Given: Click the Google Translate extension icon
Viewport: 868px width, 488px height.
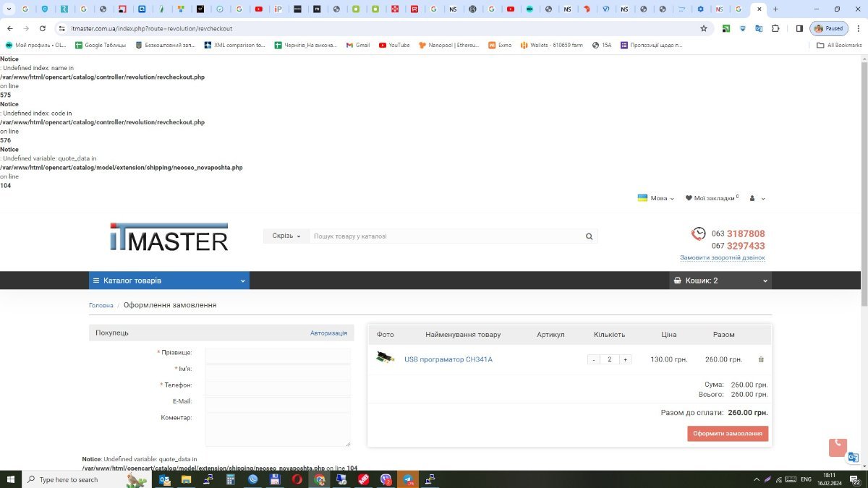Looking at the screenshot, I should [x=759, y=28].
